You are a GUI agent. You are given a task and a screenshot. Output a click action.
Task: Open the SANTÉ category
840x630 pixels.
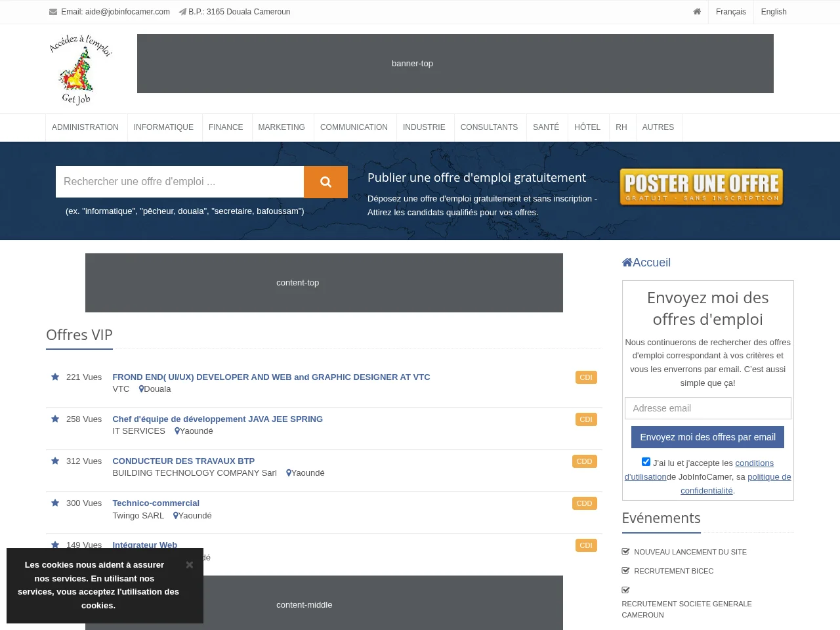(546, 127)
